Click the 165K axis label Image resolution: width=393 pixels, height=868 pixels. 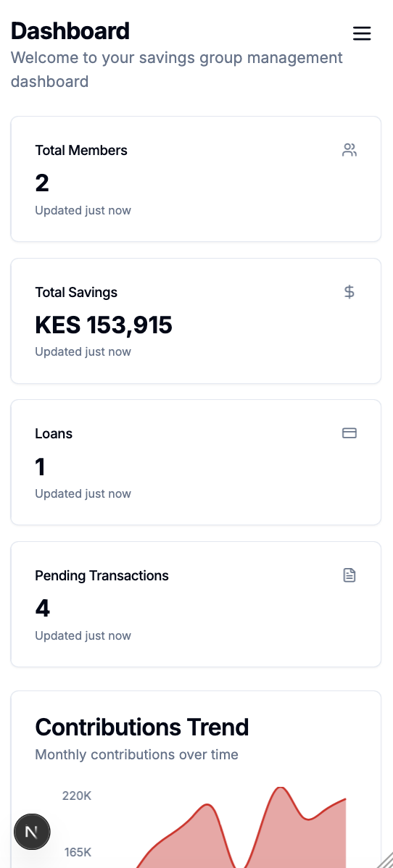tap(78, 852)
